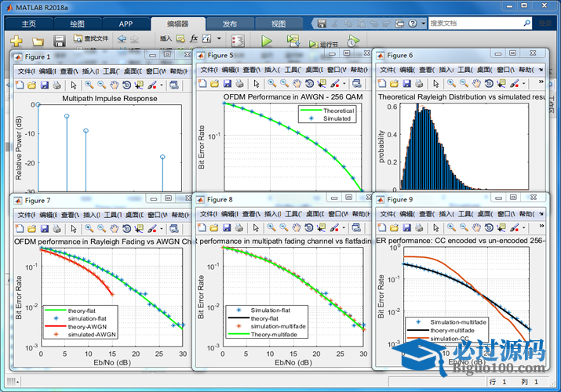The width and height of the screenshot is (561, 392).
Task: Switch to the APP tab
Action: [x=126, y=24]
